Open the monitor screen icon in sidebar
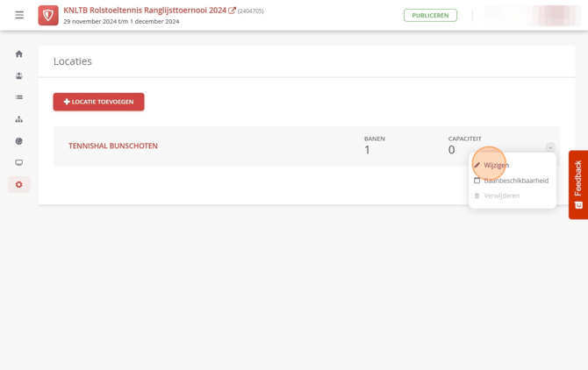This screenshot has width=588, height=370. point(19,162)
